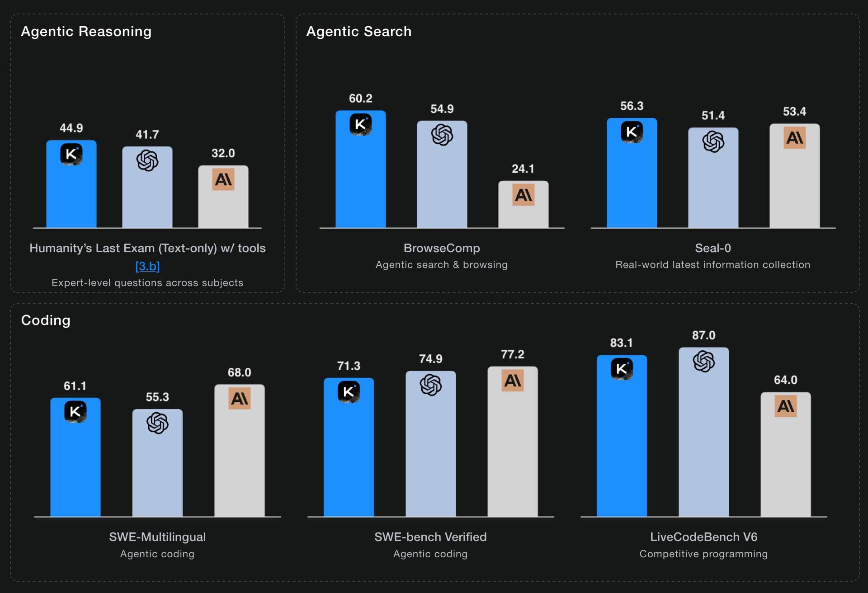Image resolution: width=868 pixels, height=593 pixels.
Task: Select the Kimi logo in the BrowseComp chart
Action: (x=360, y=124)
